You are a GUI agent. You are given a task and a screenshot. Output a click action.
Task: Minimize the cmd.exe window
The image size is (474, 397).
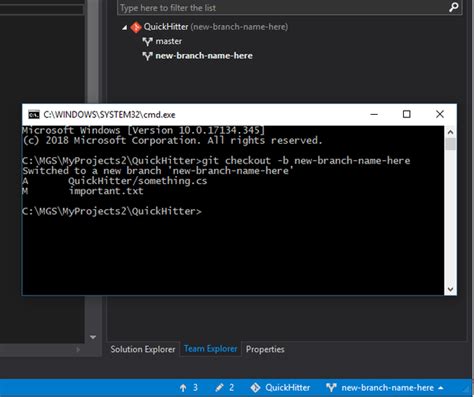[x=374, y=114]
